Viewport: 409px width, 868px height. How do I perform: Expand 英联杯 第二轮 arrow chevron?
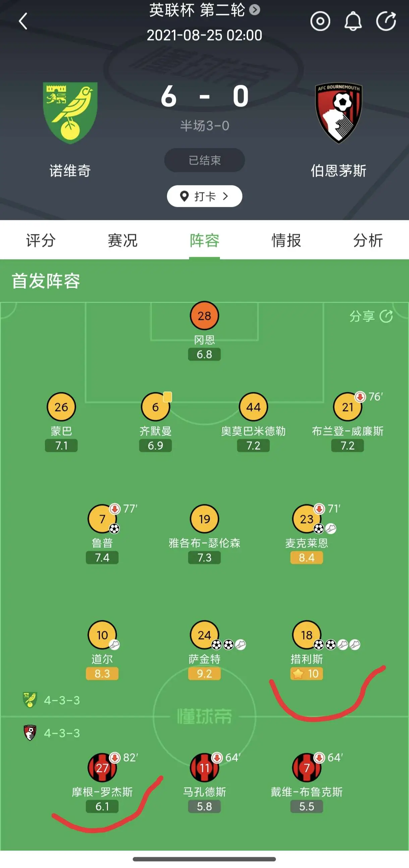pyautogui.click(x=255, y=10)
